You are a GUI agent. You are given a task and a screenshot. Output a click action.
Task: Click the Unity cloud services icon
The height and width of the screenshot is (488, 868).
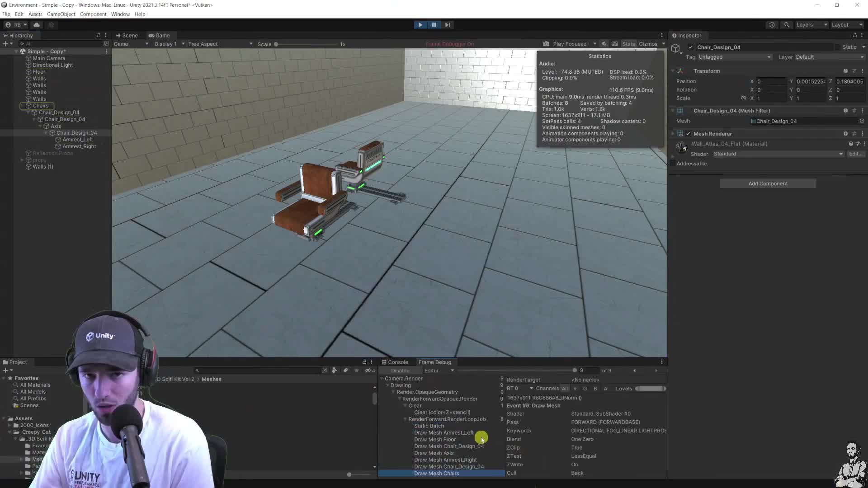[37, 24]
